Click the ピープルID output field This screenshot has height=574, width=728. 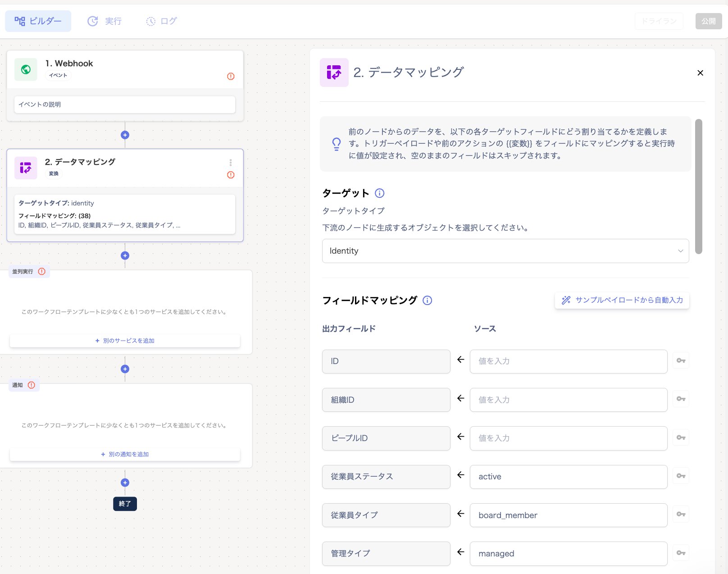tap(386, 438)
